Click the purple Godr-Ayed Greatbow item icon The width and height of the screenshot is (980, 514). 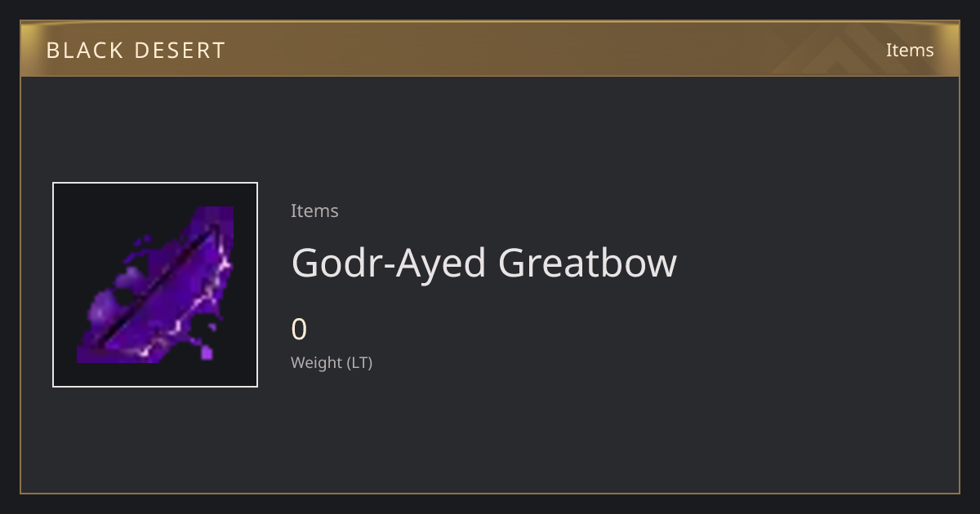155,285
